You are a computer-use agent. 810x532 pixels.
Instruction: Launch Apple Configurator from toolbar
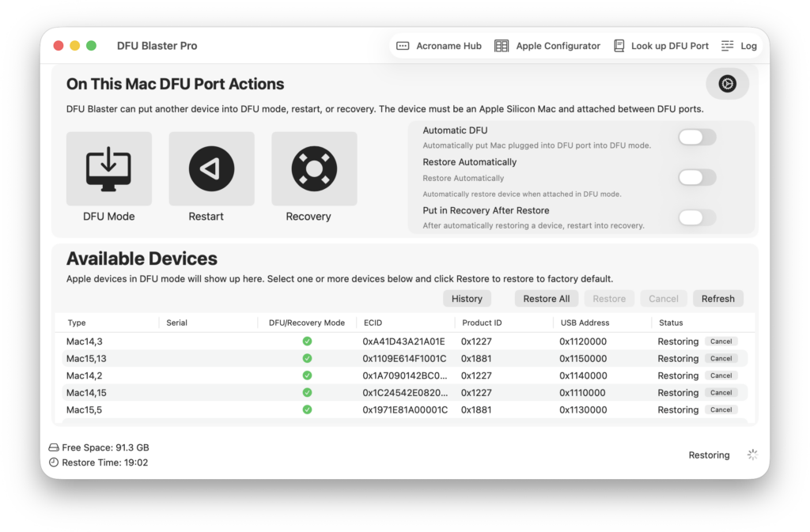547,46
